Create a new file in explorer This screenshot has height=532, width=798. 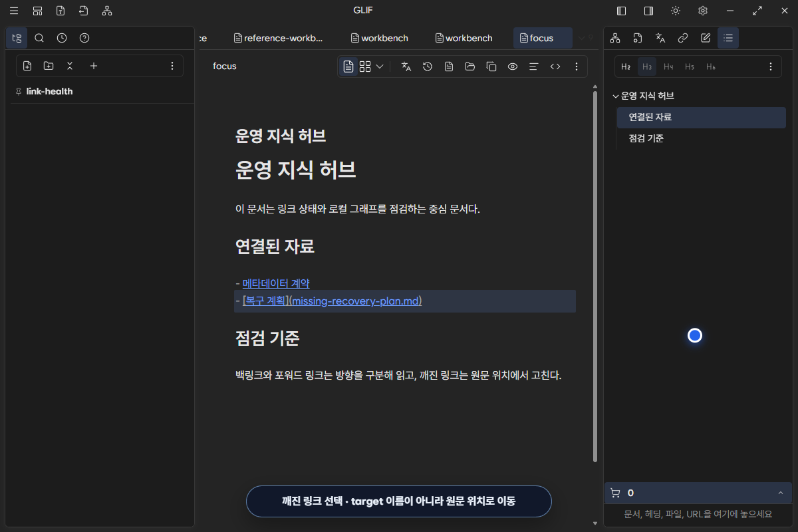point(27,66)
